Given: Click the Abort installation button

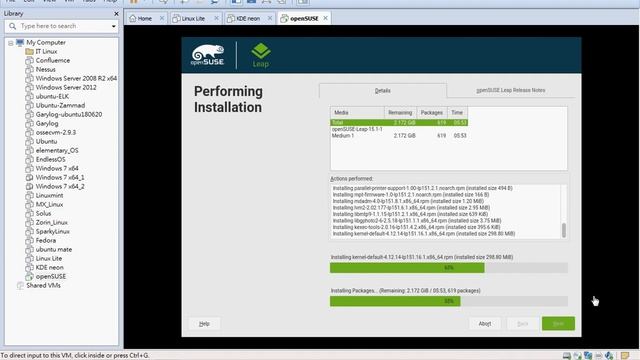Looking at the screenshot, I should [484, 324].
